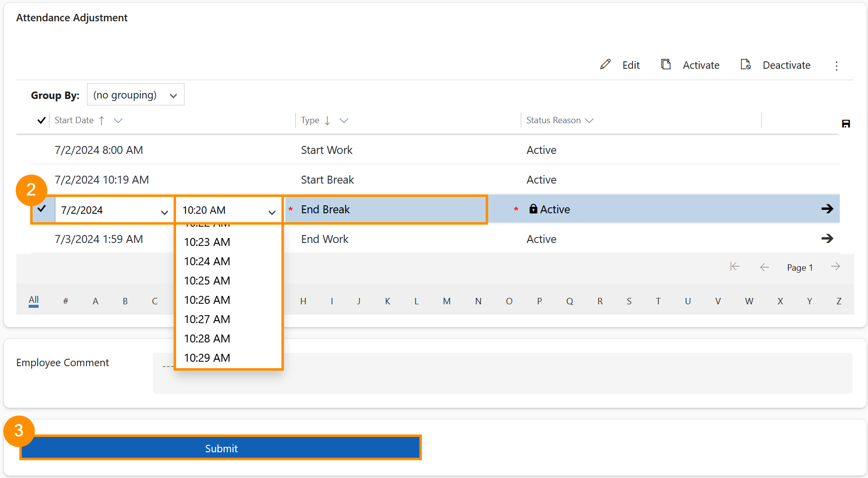Go to next page arrow
Screen dimensions: 868x478
pos(836,267)
